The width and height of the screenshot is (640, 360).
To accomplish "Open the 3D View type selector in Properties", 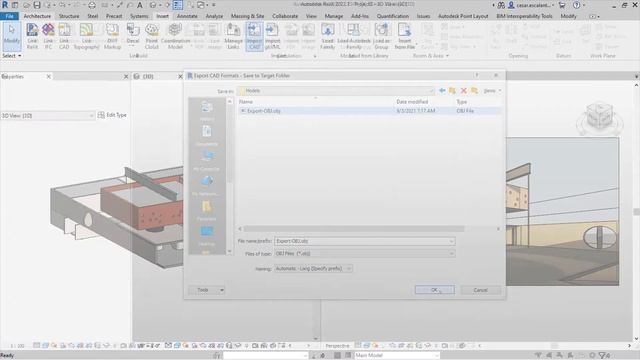I will pos(47,116).
